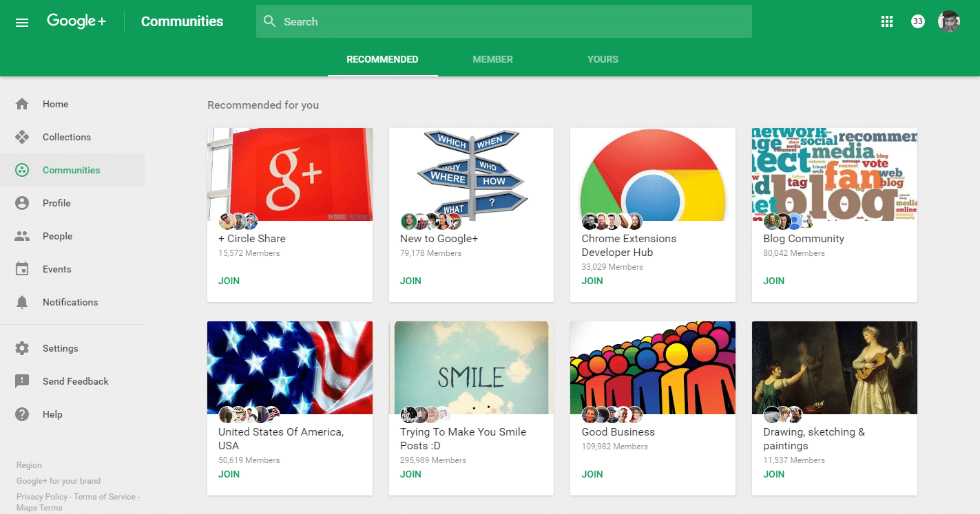Join the Good Business community

pos(592,474)
